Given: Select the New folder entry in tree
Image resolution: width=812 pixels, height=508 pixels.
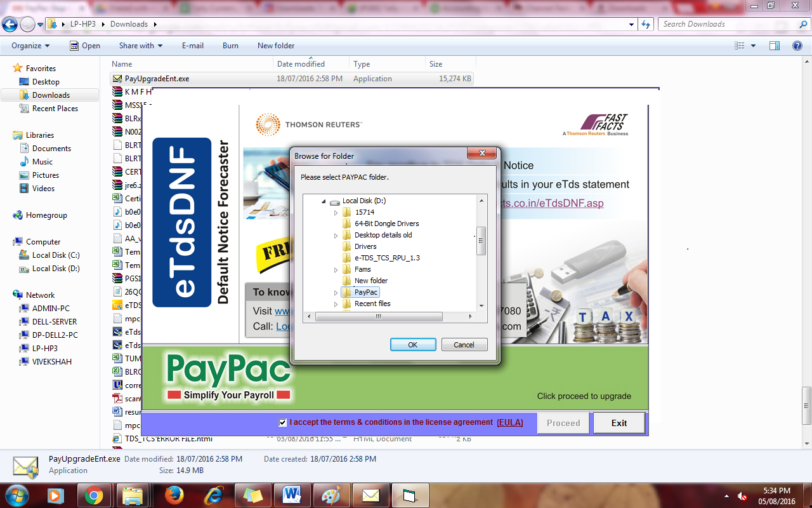Looking at the screenshot, I should (x=371, y=281).
